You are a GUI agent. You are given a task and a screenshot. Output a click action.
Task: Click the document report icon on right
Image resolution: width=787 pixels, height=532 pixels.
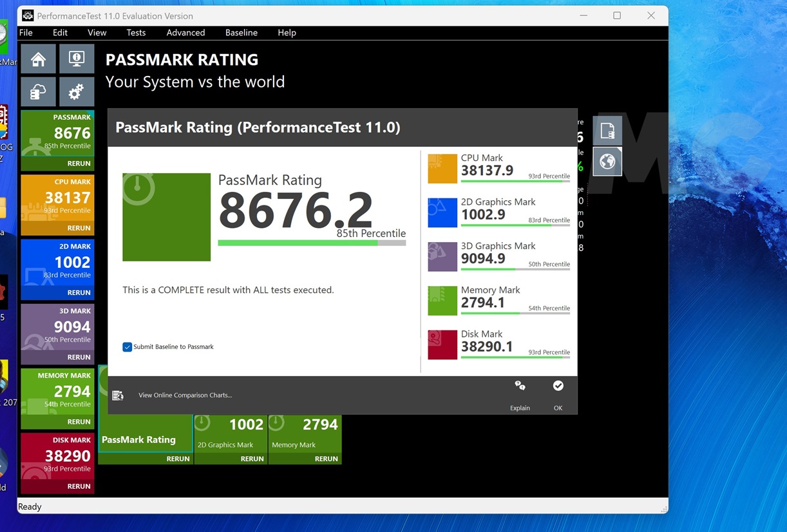click(x=607, y=131)
